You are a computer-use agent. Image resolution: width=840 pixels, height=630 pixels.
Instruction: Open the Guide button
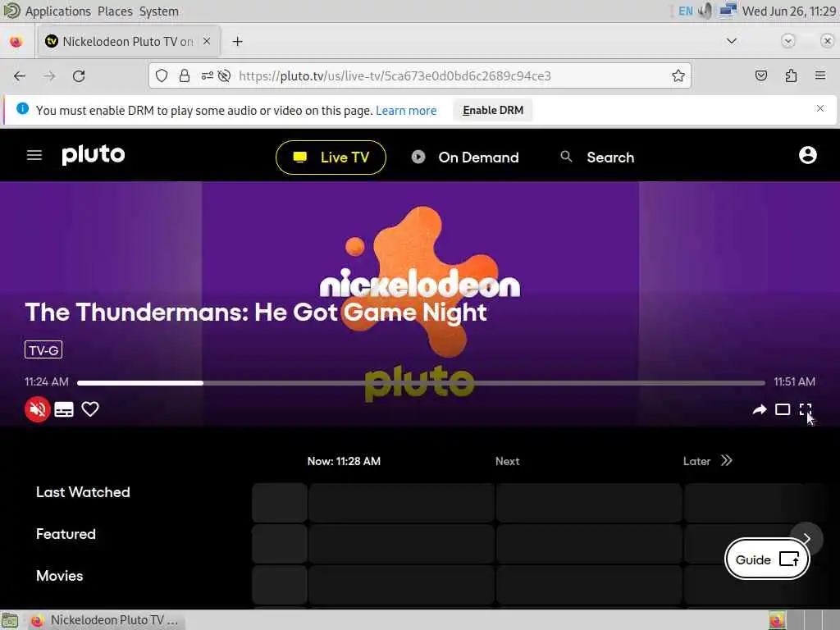click(x=767, y=559)
